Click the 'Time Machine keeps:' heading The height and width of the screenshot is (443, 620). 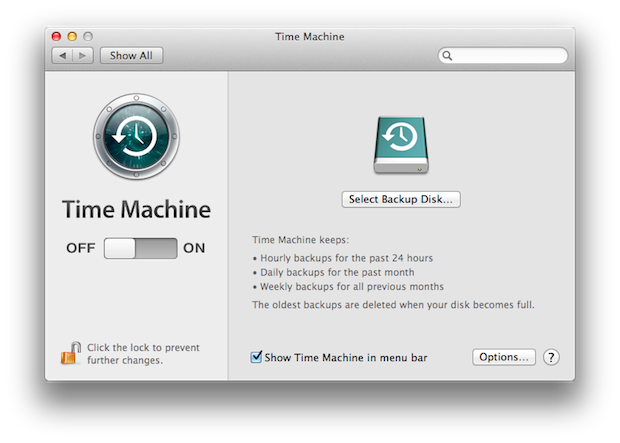(301, 240)
